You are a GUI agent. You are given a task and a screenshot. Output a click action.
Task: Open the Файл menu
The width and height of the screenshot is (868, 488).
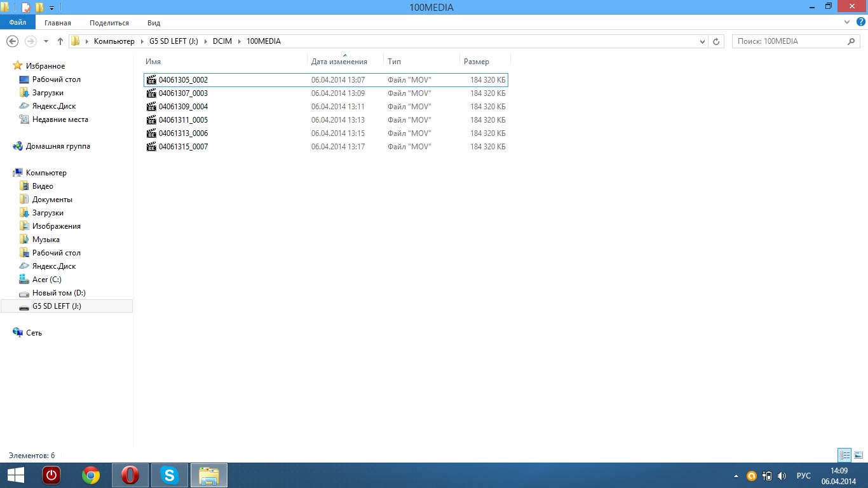pos(18,22)
